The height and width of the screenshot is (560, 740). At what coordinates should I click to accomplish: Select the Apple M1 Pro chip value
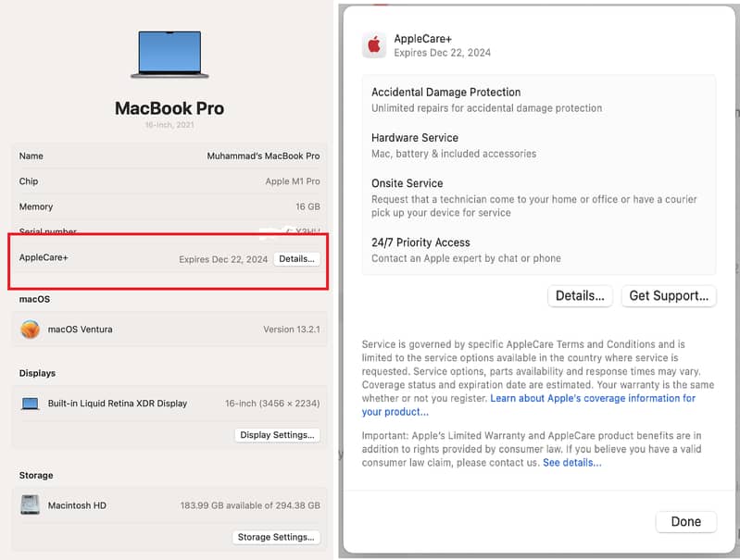click(x=293, y=181)
